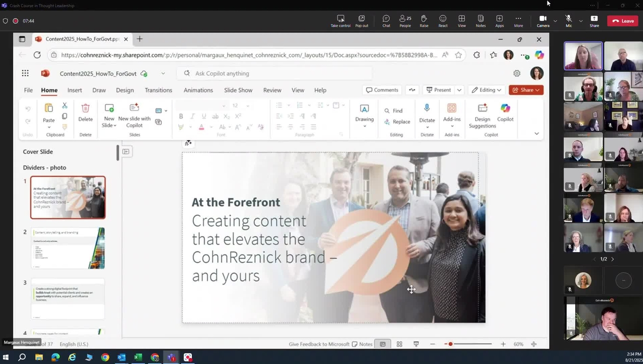The image size is (643, 364).
Task: Open the Drawing tools menu
Action: tap(364, 115)
